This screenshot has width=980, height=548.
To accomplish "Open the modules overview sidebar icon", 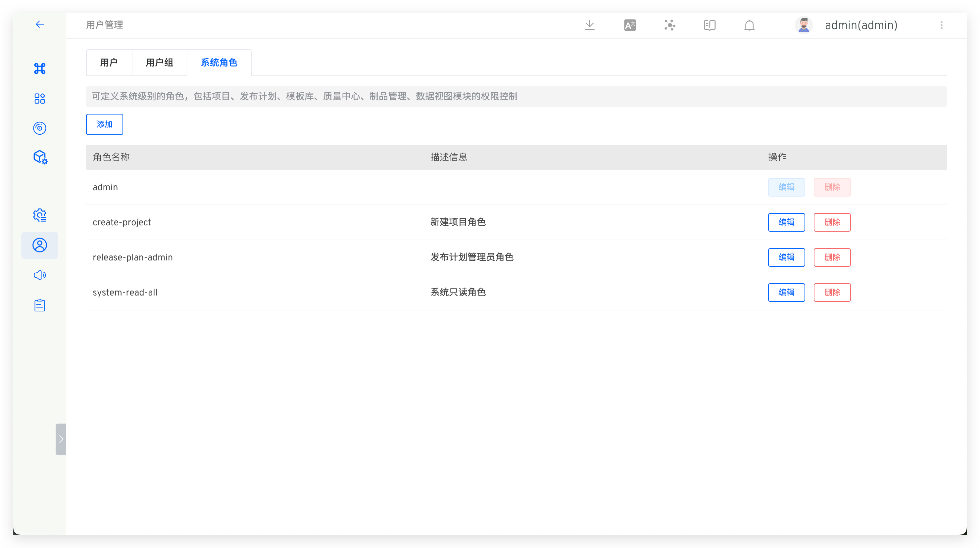I will 40,99.
